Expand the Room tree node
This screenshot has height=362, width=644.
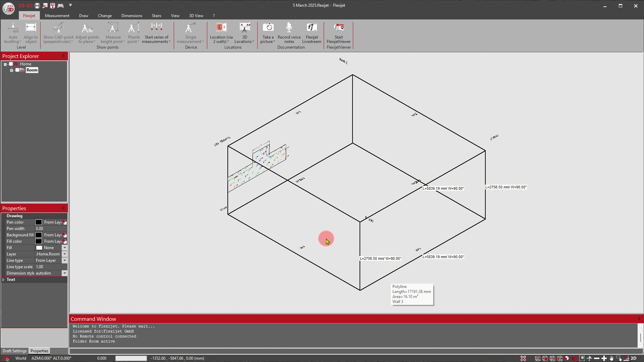pyautogui.click(x=11, y=70)
